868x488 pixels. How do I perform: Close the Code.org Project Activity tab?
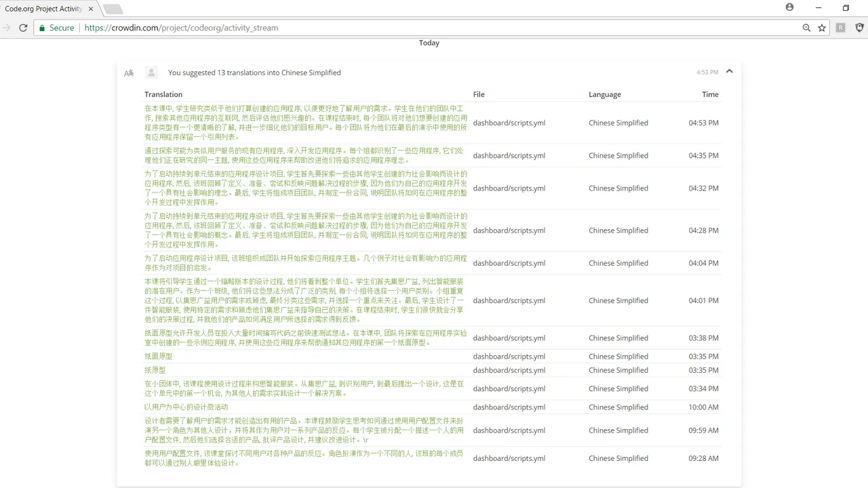pyautogui.click(x=91, y=9)
